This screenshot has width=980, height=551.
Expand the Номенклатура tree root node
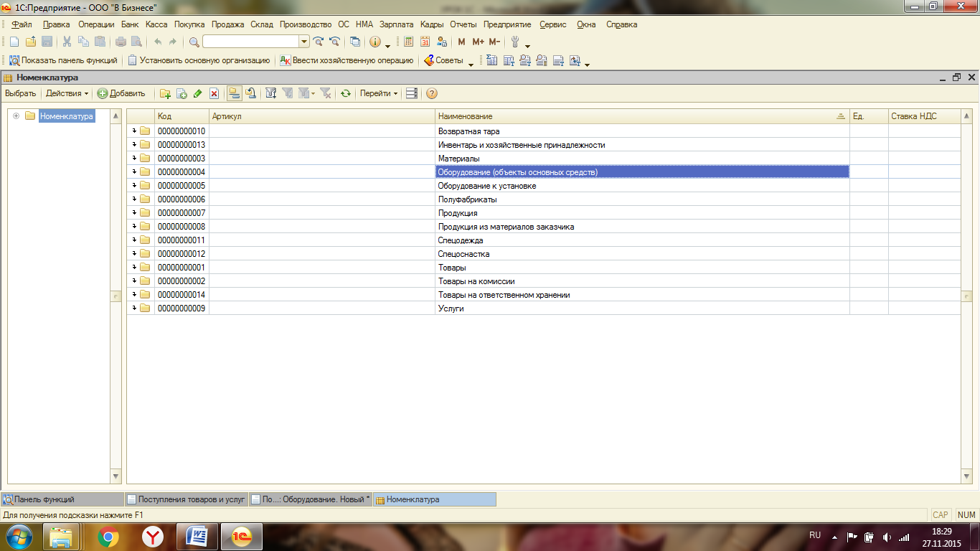(17, 116)
